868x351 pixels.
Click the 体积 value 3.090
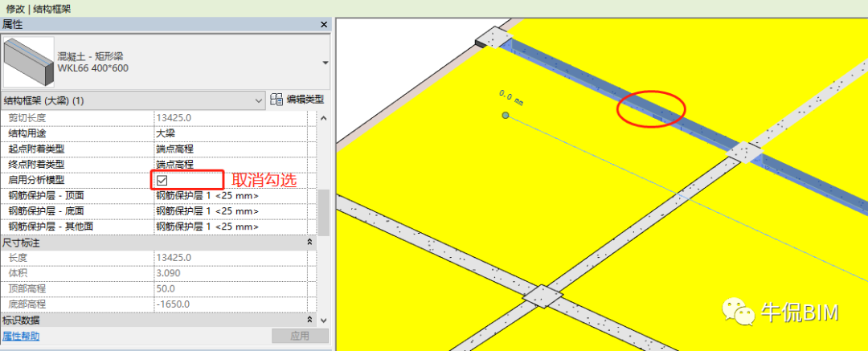coord(167,273)
